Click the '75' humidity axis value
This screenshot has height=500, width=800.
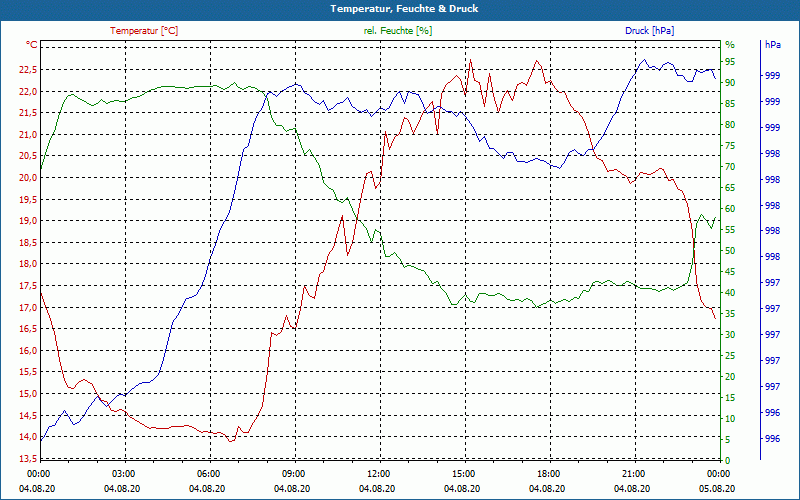[x=730, y=146]
